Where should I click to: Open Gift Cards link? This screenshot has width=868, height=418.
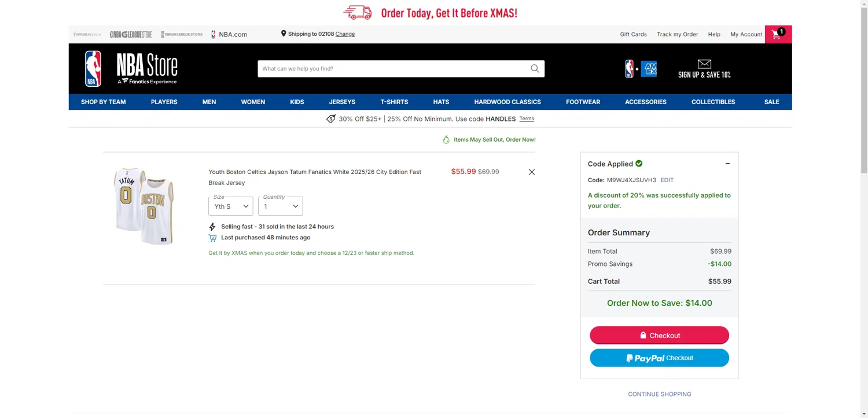(x=633, y=34)
